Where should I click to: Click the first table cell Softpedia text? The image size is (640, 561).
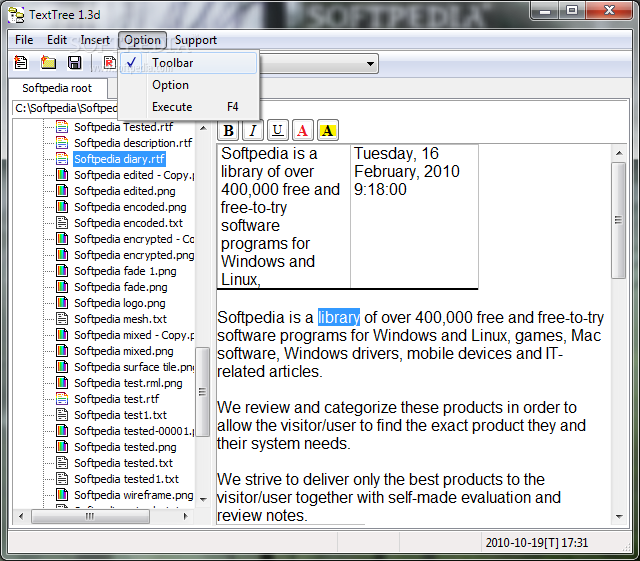click(x=284, y=216)
